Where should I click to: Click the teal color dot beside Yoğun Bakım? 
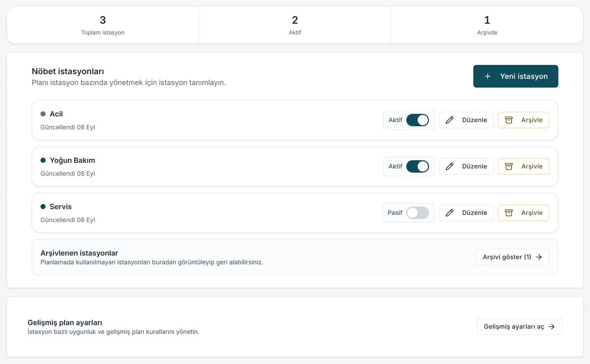(x=43, y=160)
